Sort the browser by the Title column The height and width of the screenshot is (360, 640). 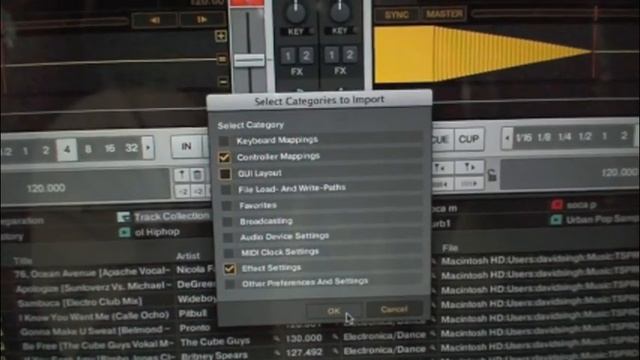23,261
